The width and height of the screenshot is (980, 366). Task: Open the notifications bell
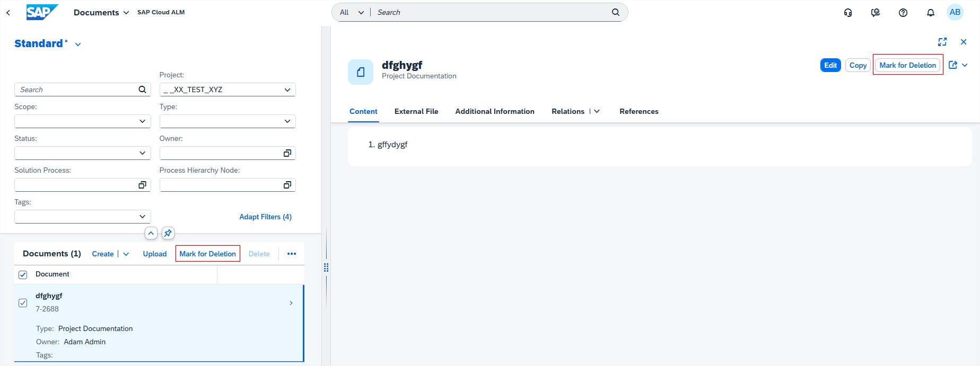click(x=930, y=12)
